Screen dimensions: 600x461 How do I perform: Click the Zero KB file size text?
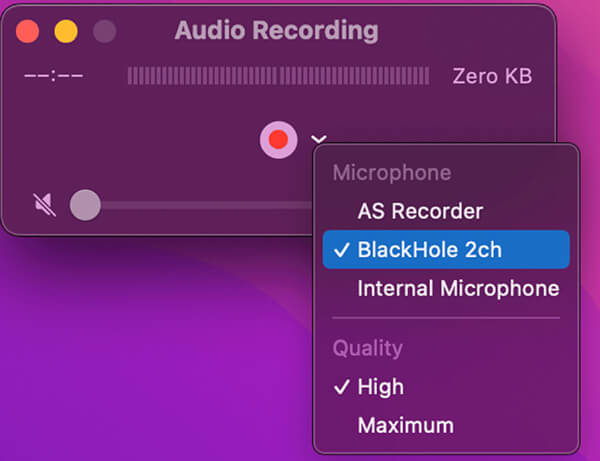(492, 76)
